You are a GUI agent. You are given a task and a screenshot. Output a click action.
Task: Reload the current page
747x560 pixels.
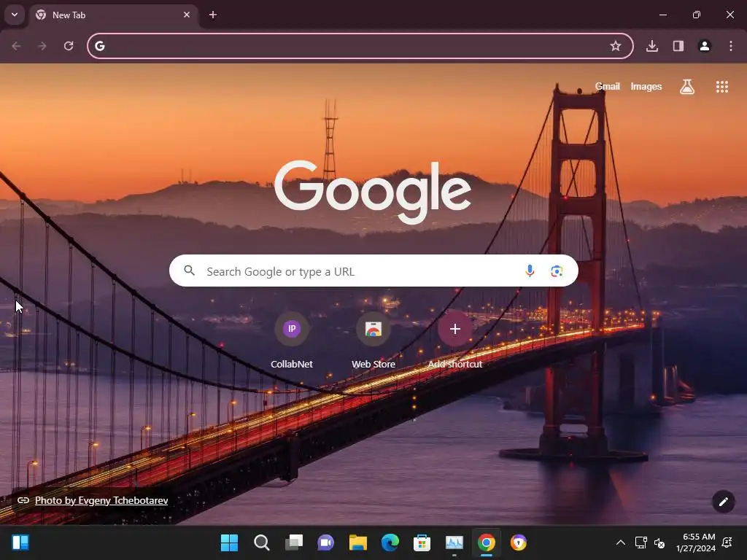pyautogui.click(x=69, y=46)
